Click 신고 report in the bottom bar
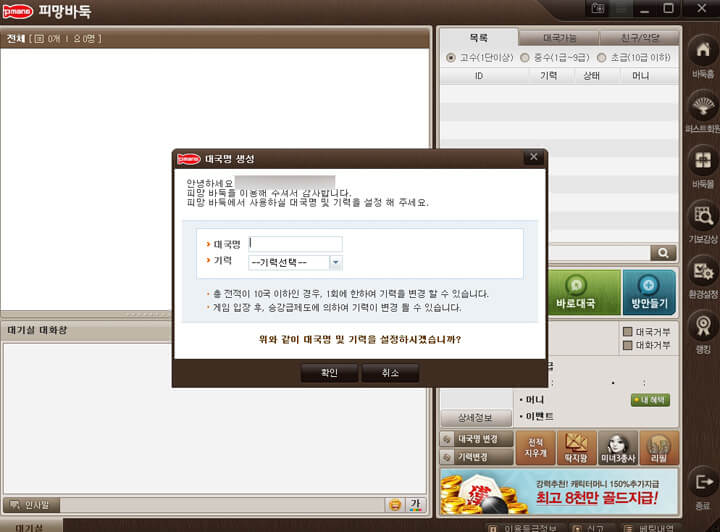 click(x=588, y=528)
